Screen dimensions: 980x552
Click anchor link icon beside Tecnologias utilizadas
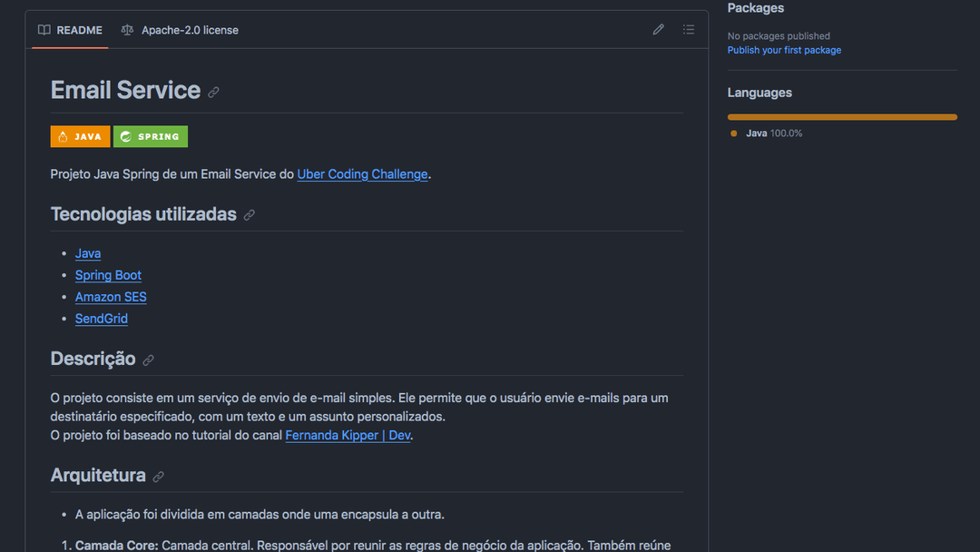coord(250,215)
